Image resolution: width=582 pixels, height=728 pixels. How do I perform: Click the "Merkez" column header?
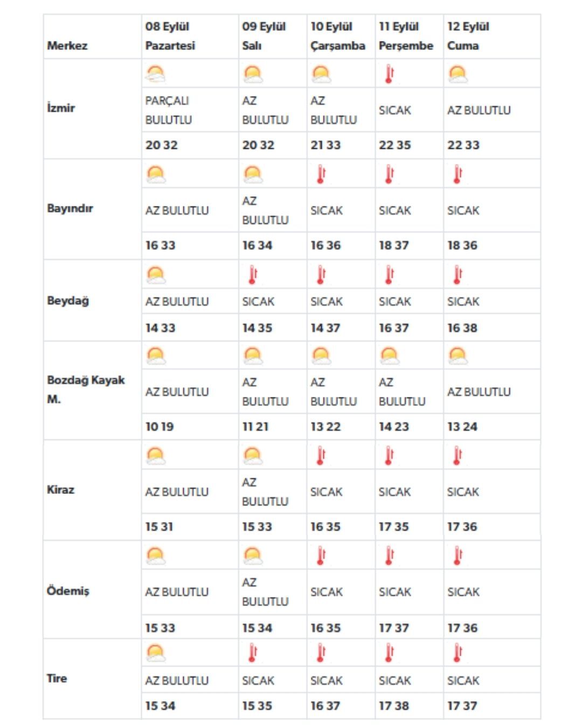(x=67, y=46)
